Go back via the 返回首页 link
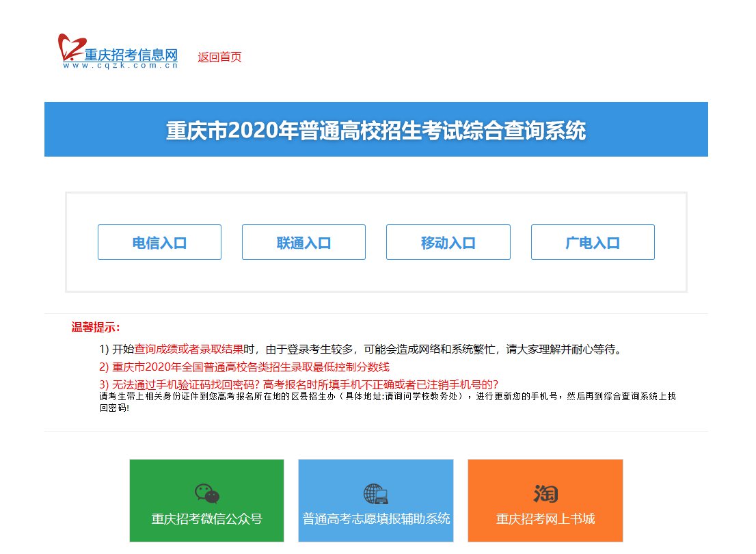This screenshot has height=554, width=756. (219, 57)
